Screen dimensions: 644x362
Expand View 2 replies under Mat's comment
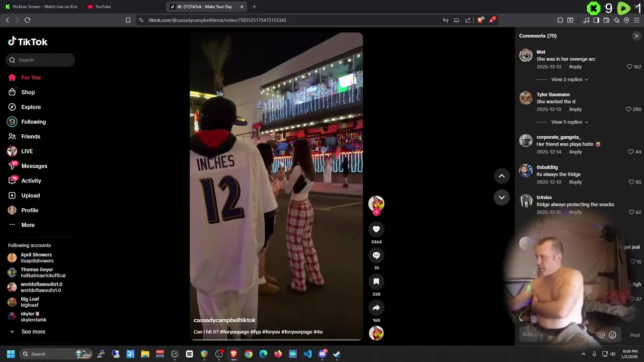[570, 79]
